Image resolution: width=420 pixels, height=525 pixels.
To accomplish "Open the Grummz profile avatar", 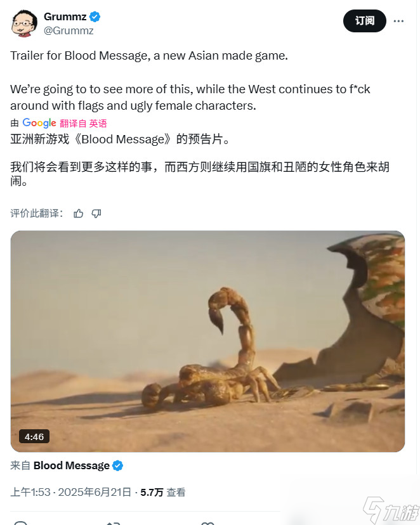I will [23, 23].
